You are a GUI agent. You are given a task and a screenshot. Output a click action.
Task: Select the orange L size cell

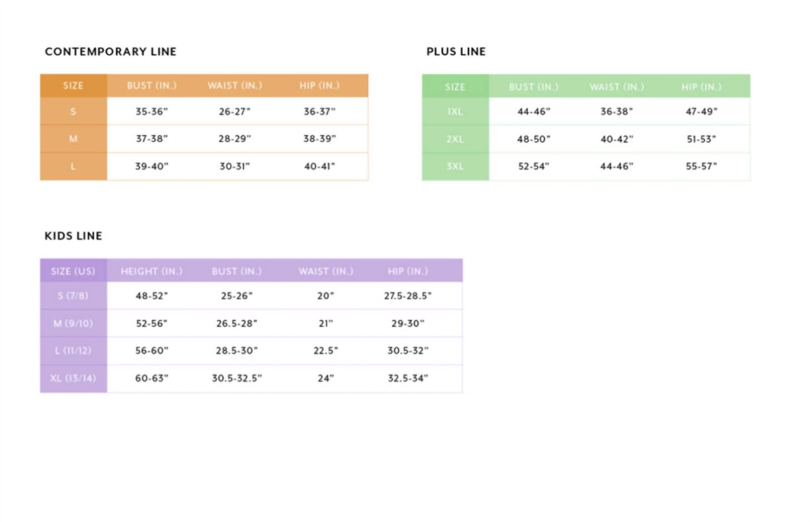pos(73,166)
